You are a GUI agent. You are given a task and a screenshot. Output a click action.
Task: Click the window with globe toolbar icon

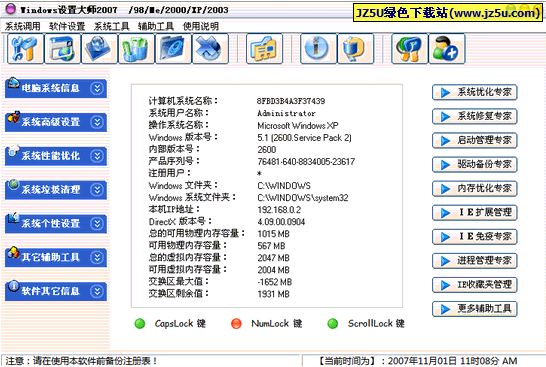(x=62, y=49)
